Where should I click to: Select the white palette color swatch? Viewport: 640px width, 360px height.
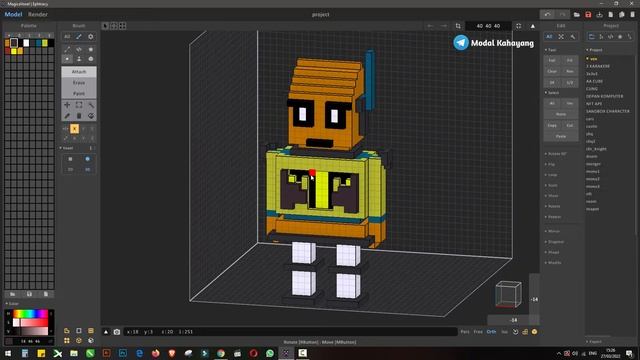(x=26, y=43)
